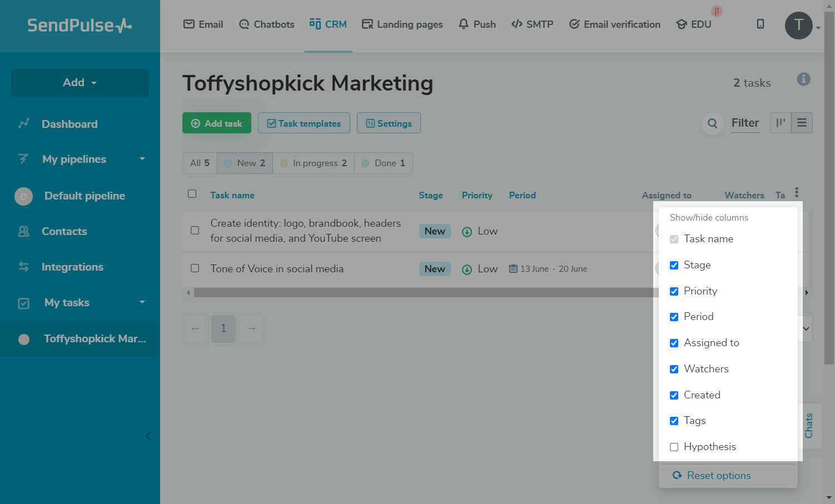835x504 pixels.
Task: Click the green Add task button
Action: (217, 123)
